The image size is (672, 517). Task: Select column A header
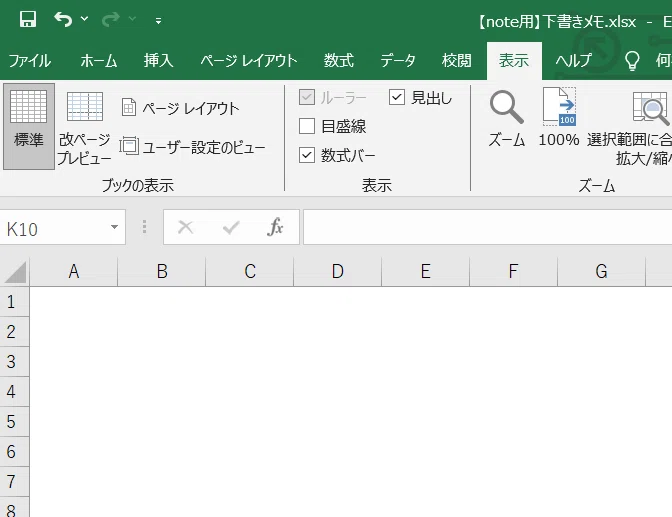[74, 271]
